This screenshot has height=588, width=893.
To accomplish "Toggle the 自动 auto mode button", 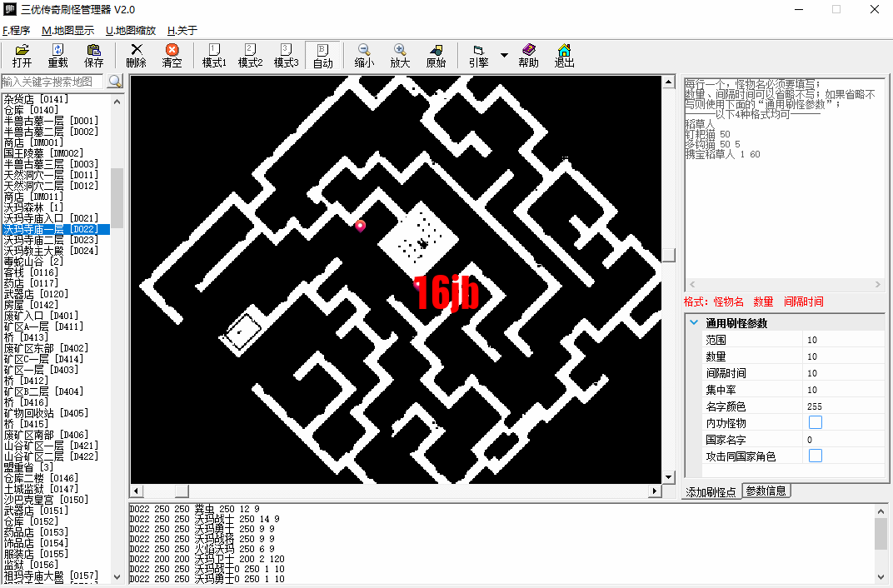I will pos(322,56).
